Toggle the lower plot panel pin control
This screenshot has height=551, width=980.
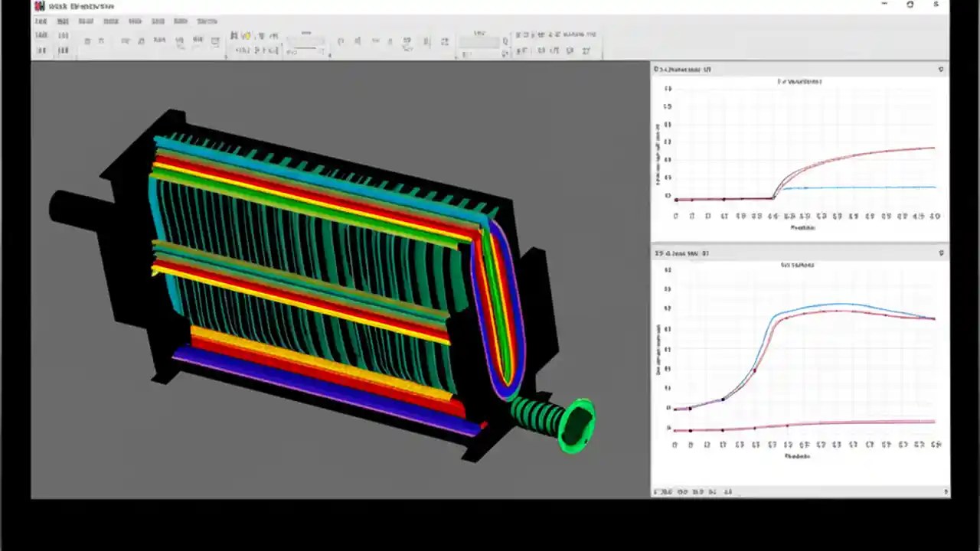click(941, 253)
